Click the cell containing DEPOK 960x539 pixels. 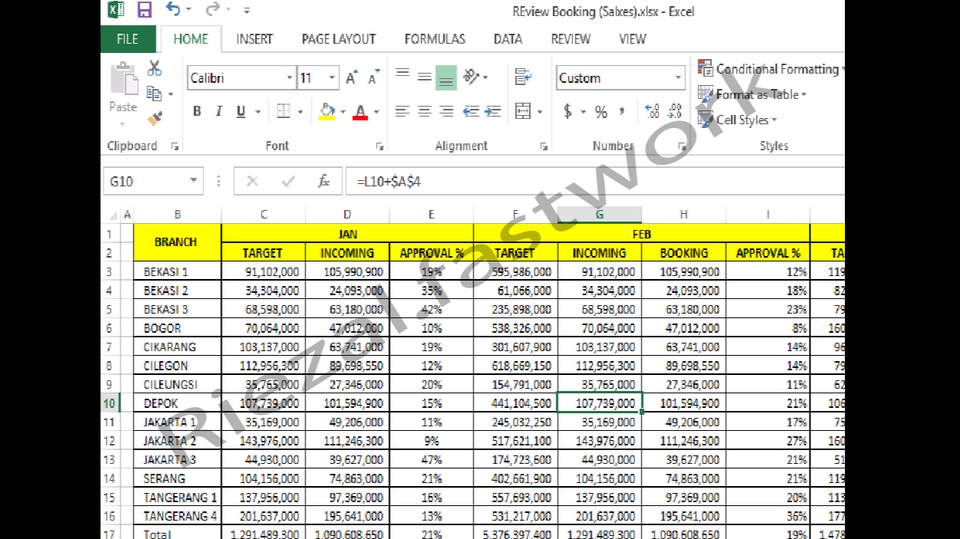(177, 403)
